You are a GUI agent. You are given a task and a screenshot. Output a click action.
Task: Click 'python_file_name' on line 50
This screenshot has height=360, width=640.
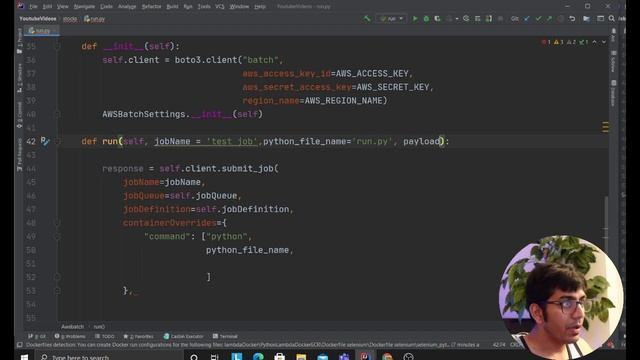click(247, 250)
